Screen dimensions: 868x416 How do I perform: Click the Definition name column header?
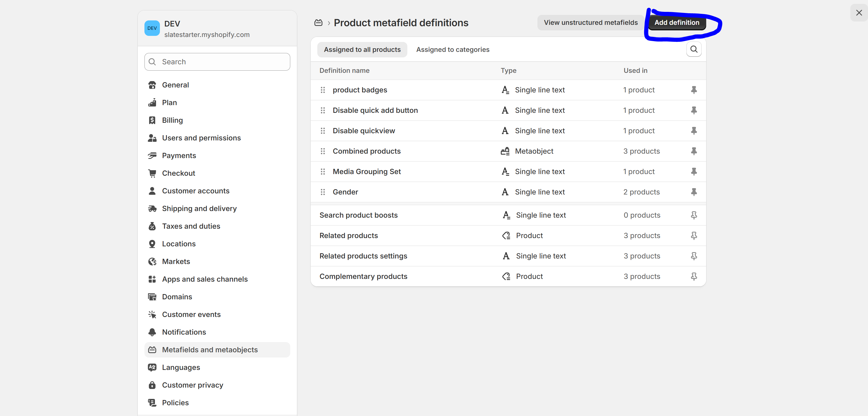(344, 71)
